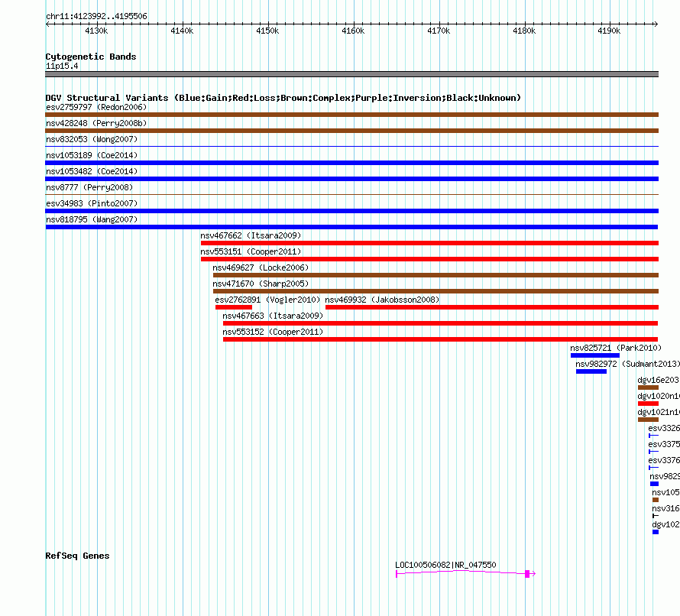Click the blue bar under nsv9829
Viewport: 680px width, 616px height.
[655, 484]
